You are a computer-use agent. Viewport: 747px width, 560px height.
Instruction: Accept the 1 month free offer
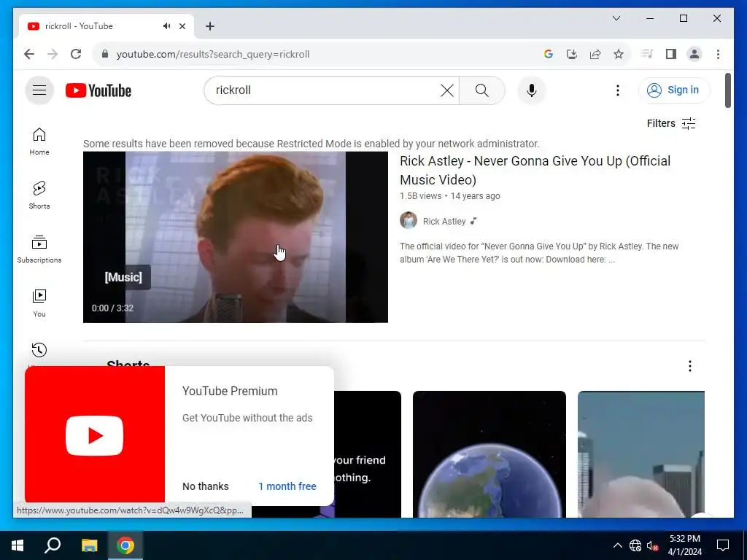[x=287, y=486]
